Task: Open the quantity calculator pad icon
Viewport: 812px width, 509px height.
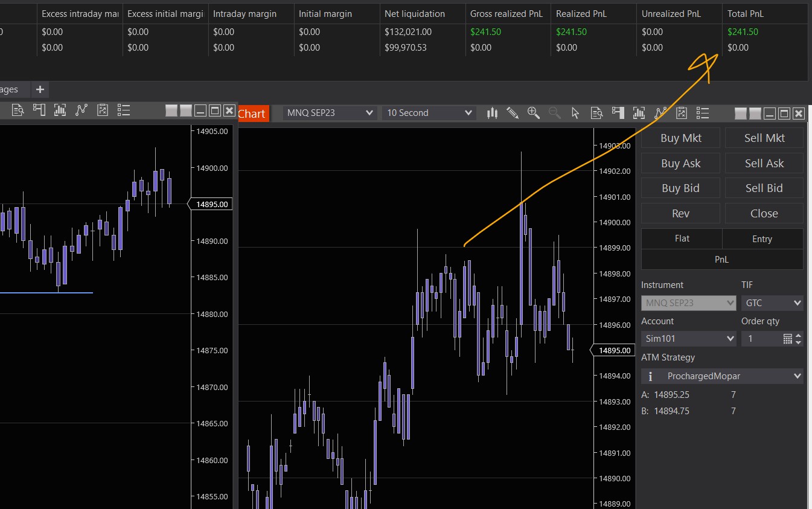Action: (x=787, y=339)
